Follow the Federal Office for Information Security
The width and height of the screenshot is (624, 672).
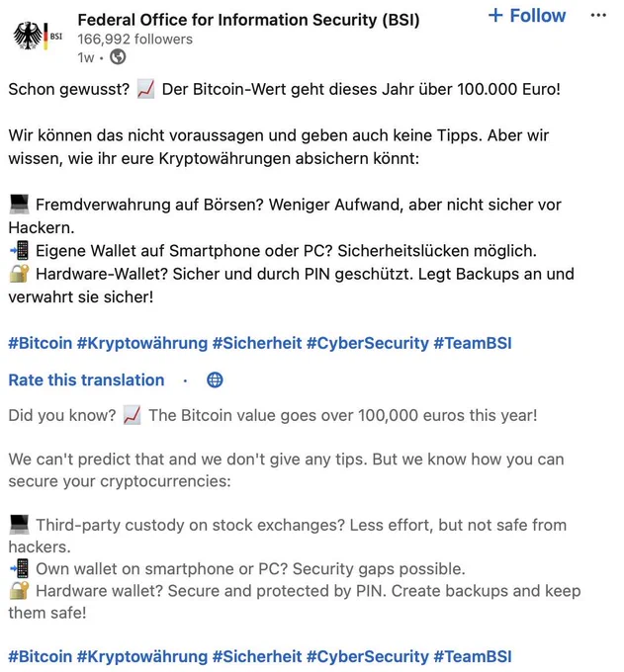[x=527, y=16]
